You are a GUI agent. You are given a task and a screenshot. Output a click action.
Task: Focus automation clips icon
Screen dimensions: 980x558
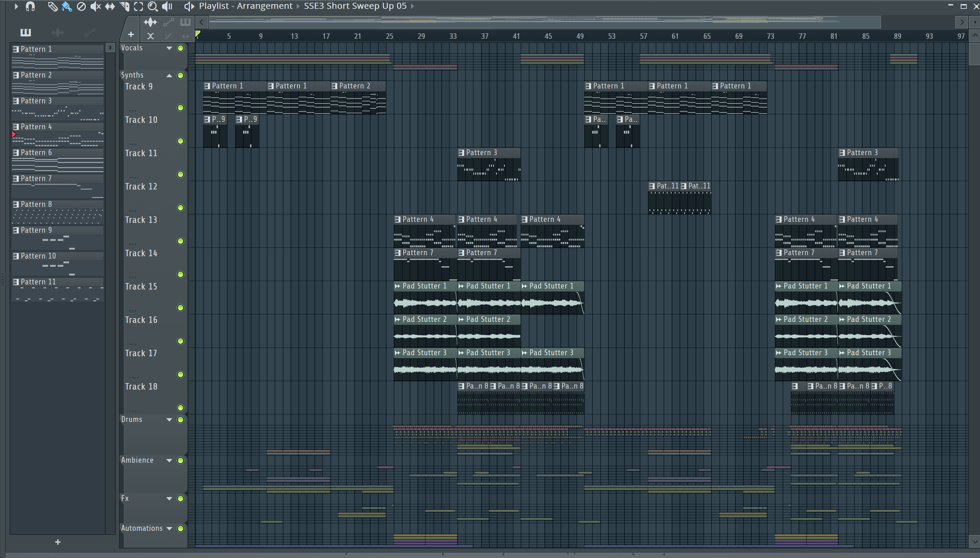[x=168, y=22]
